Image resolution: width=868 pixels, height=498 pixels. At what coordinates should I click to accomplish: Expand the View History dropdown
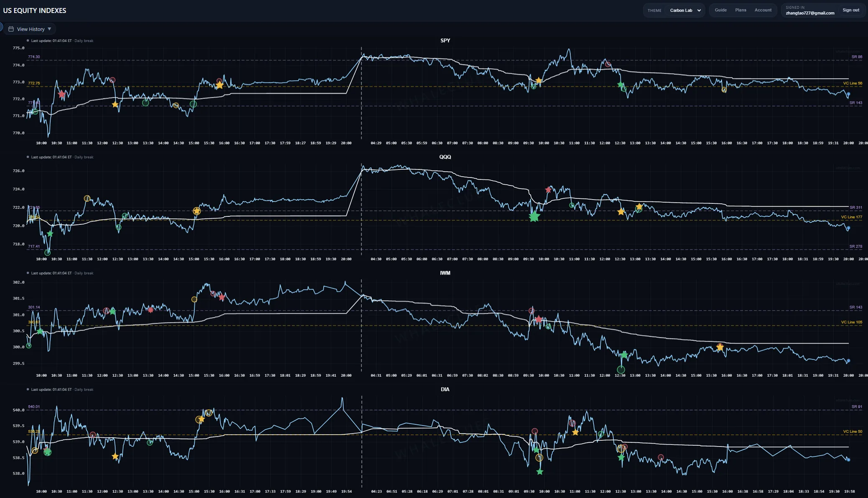[x=30, y=29]
